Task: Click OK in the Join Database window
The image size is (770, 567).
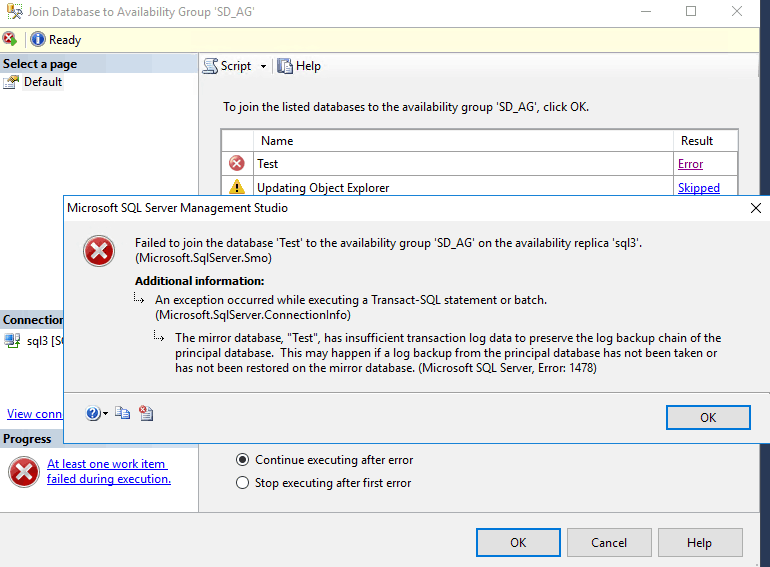Action: [x=518, y=542]
